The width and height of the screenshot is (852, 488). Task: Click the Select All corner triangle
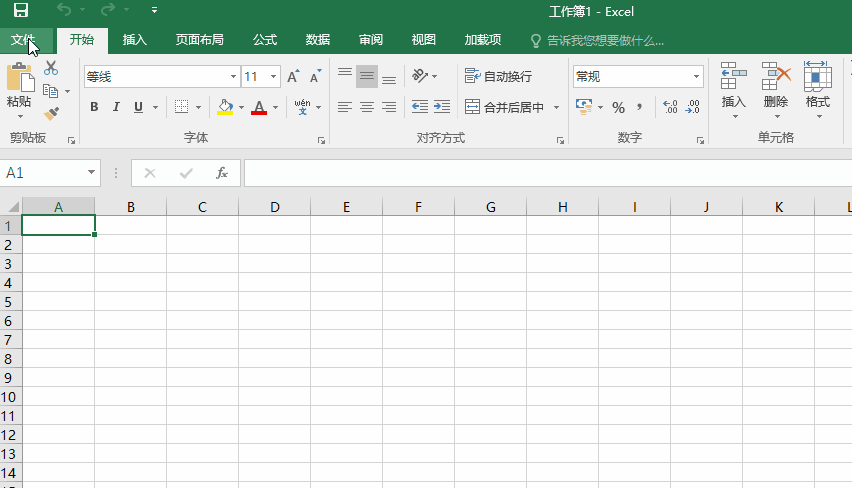click(x=14, y=207)
